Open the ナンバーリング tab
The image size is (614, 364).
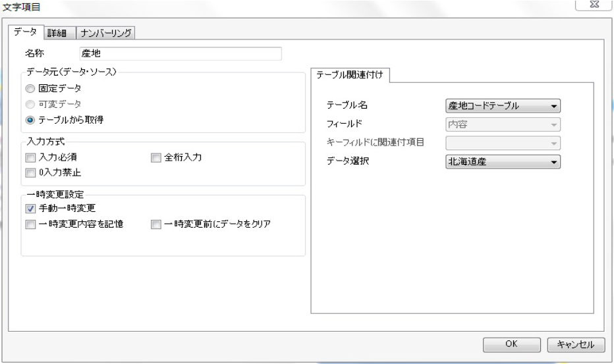[105, 33]
